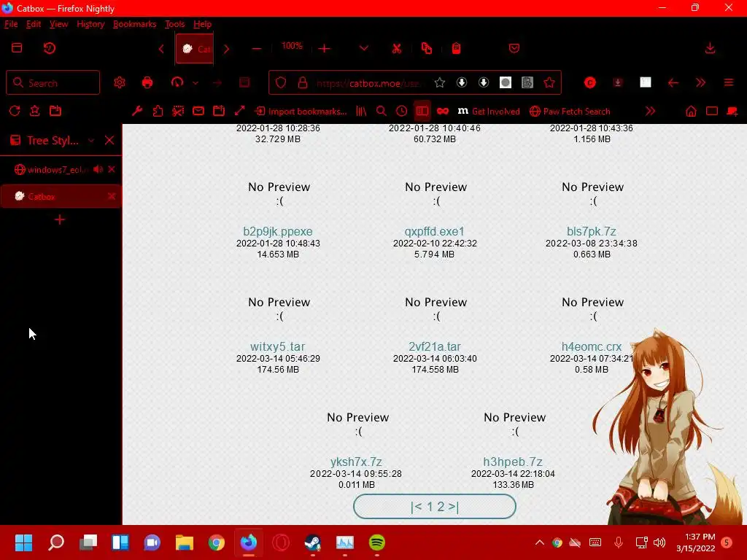Open the History clock icon in tab bar
The height and width of the screenshot is (560, 747).
click(50, 48)
